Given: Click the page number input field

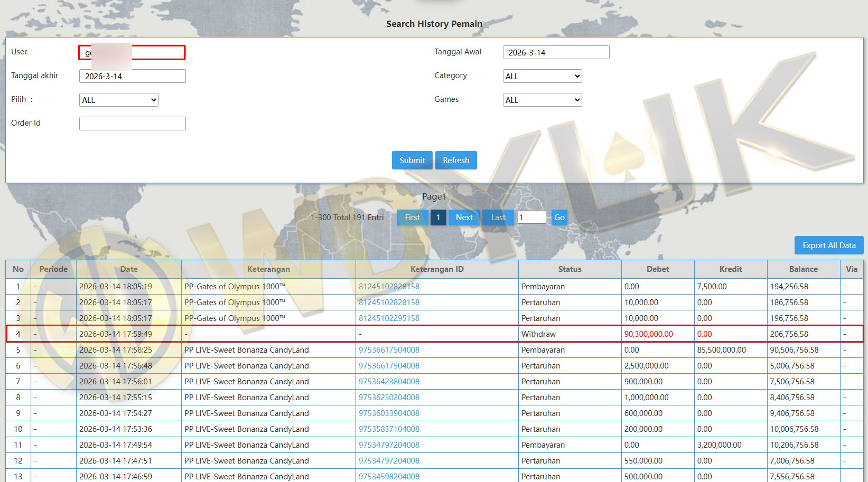Looking at the screenshot, I should click(531, 218).
